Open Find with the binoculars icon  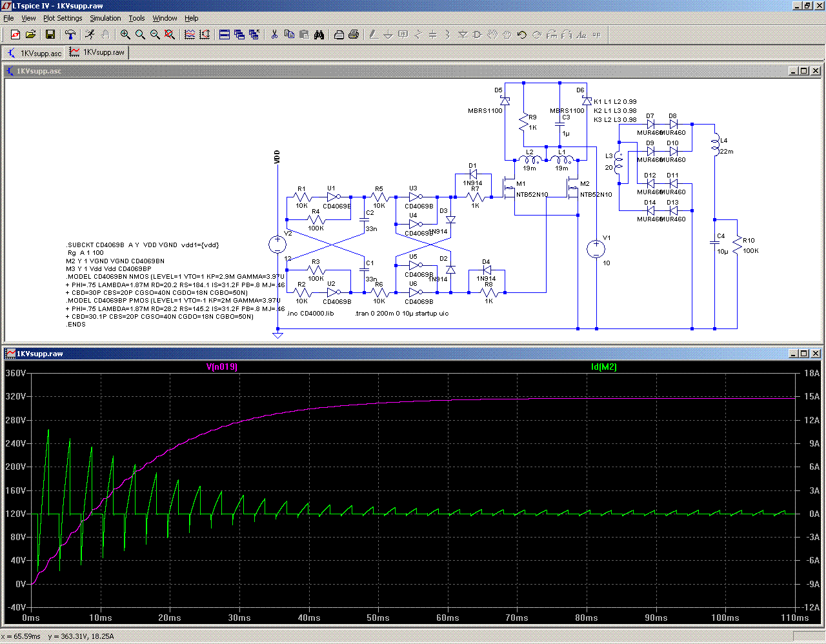click(319, 35)
